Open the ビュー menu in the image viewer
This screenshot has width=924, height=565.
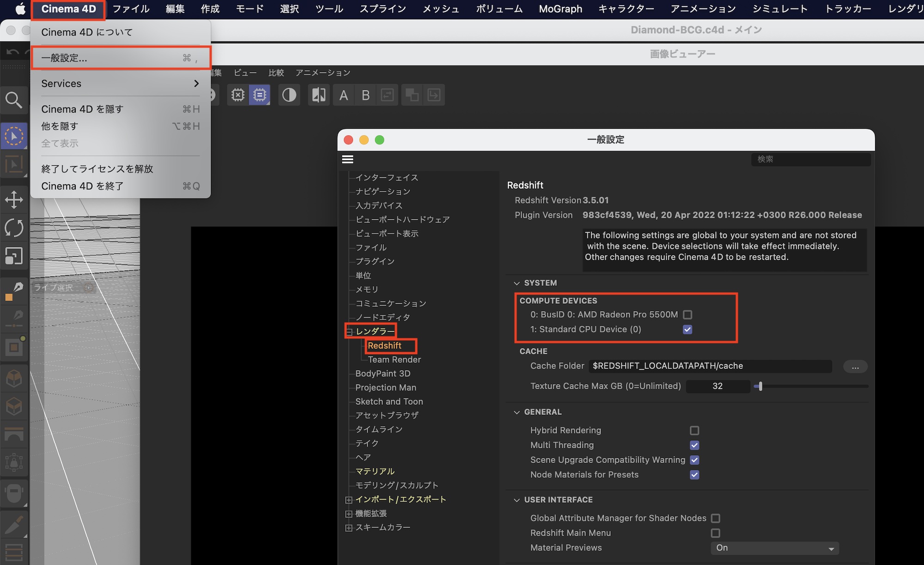[x=245, y=72]
